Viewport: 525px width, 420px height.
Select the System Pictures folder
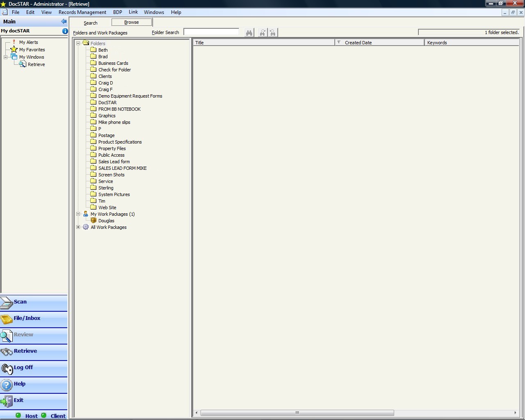point(114,194)
